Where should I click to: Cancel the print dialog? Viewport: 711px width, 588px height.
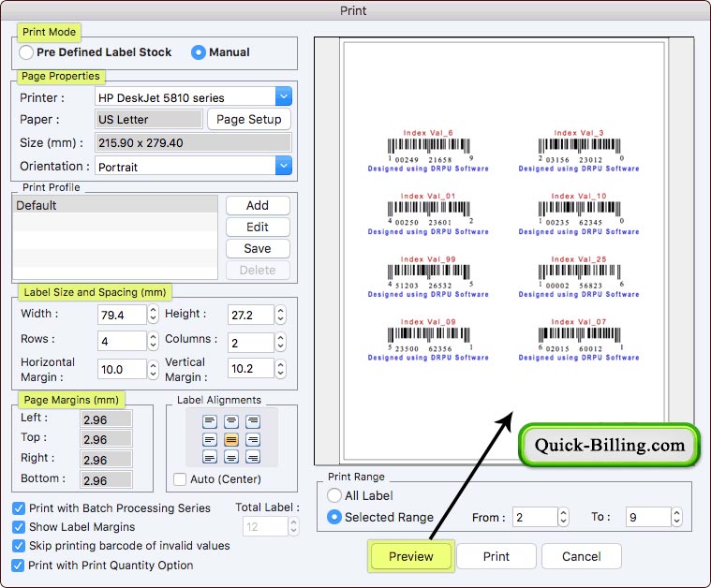click(x=582, y=556)
